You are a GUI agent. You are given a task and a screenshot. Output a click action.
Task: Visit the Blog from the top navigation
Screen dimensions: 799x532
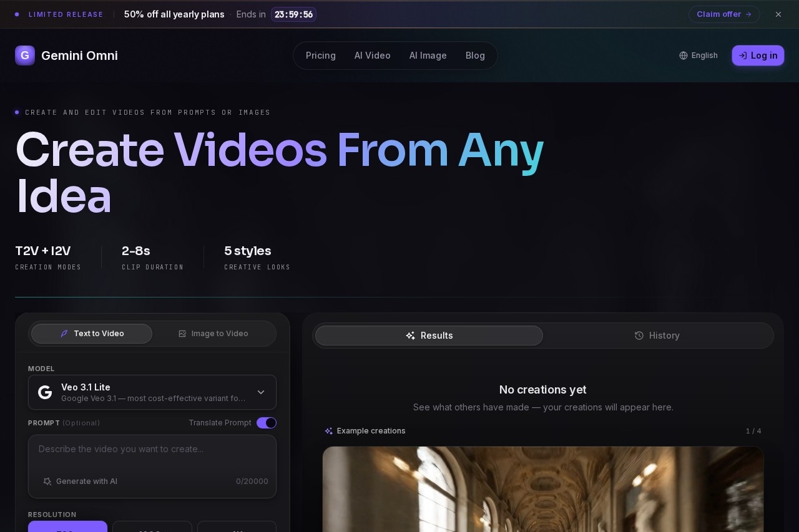[475, 56]
